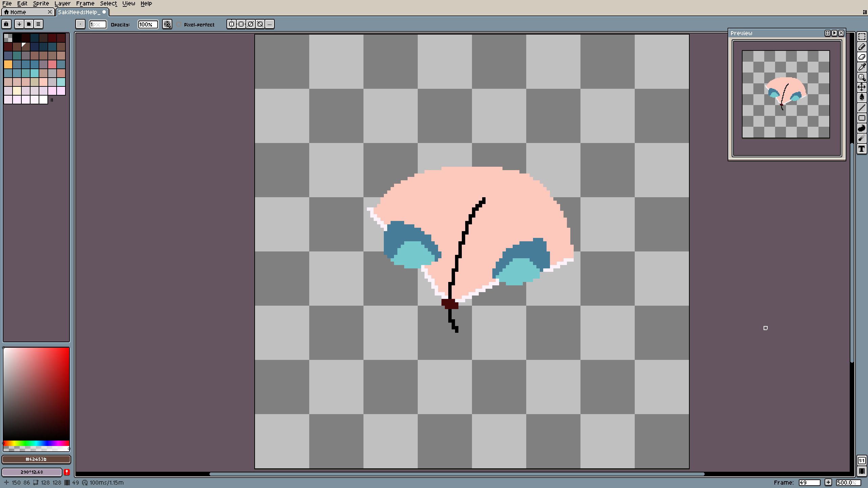Click the Opacity 100% field

148,24
